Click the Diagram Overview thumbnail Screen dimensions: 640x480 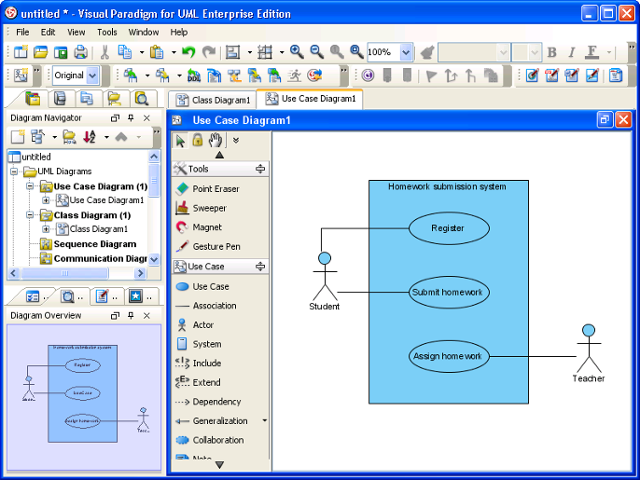[x=84, y=397]
